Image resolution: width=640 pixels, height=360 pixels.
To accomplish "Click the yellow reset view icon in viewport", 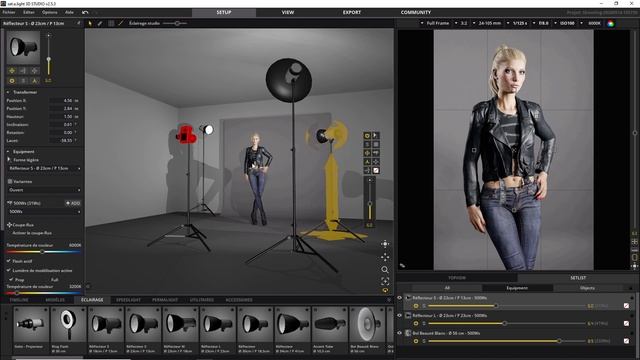I will click(x=385, y=290).
